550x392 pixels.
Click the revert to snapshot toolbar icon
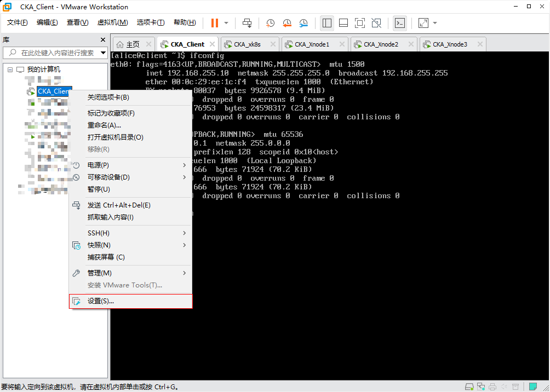(x=287, y=23)
